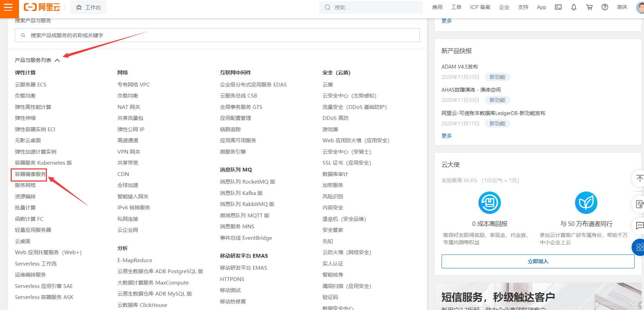644x310 pixels.
Task: Open 云数据库 ClickHouse
Action: point(142,305)
